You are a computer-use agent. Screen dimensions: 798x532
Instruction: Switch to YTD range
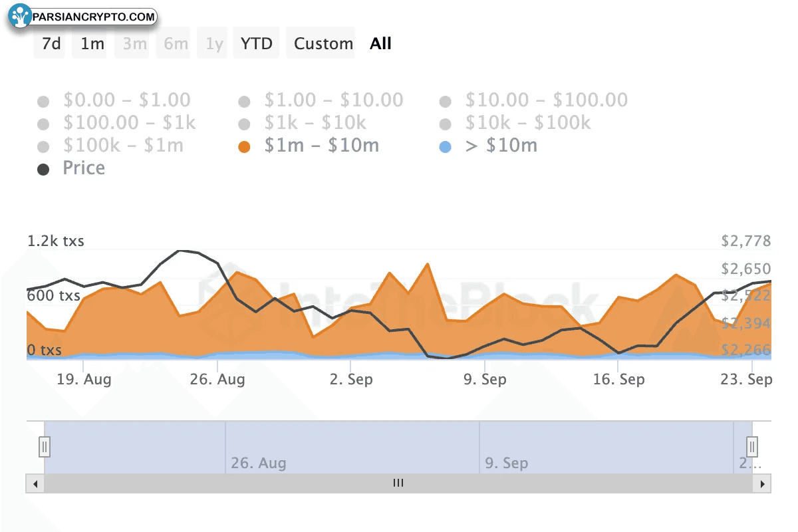[x=256, y=44]
